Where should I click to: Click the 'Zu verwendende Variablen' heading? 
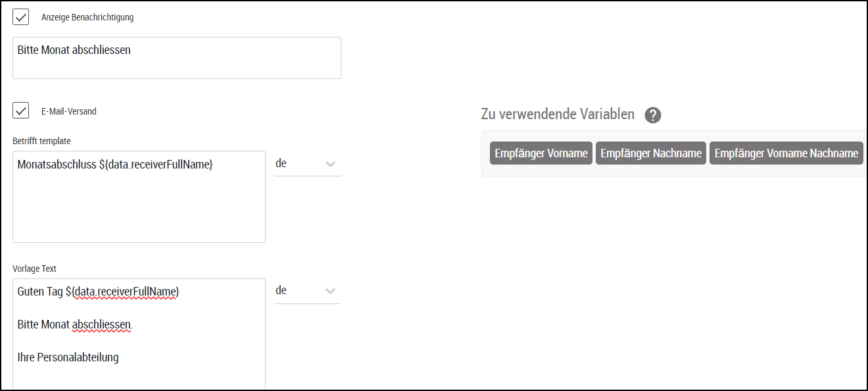[558, 115]
